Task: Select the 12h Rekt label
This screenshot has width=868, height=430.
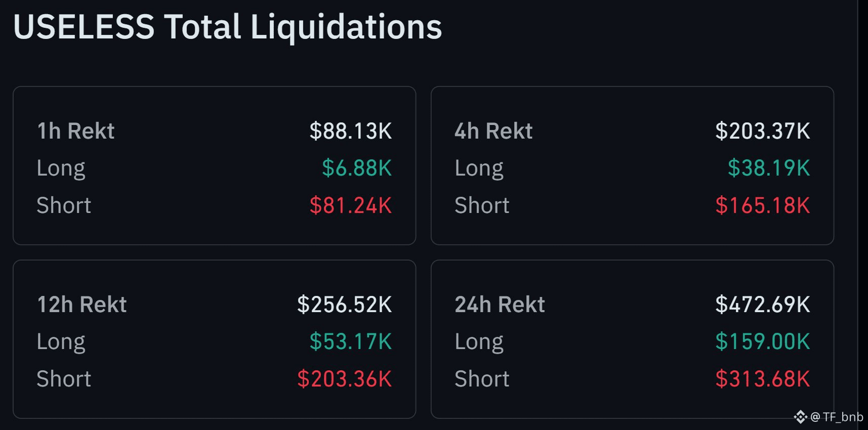Action: pos(82,305)
